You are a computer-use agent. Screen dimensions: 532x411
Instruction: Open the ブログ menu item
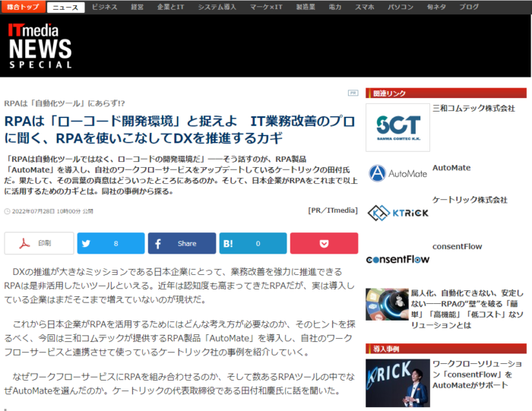tap(469, 7)
